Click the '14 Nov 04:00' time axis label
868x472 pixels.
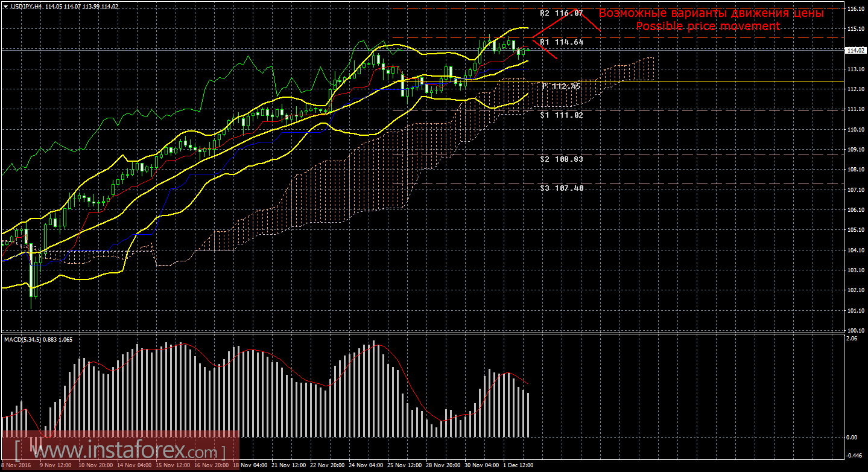(134, 465)
